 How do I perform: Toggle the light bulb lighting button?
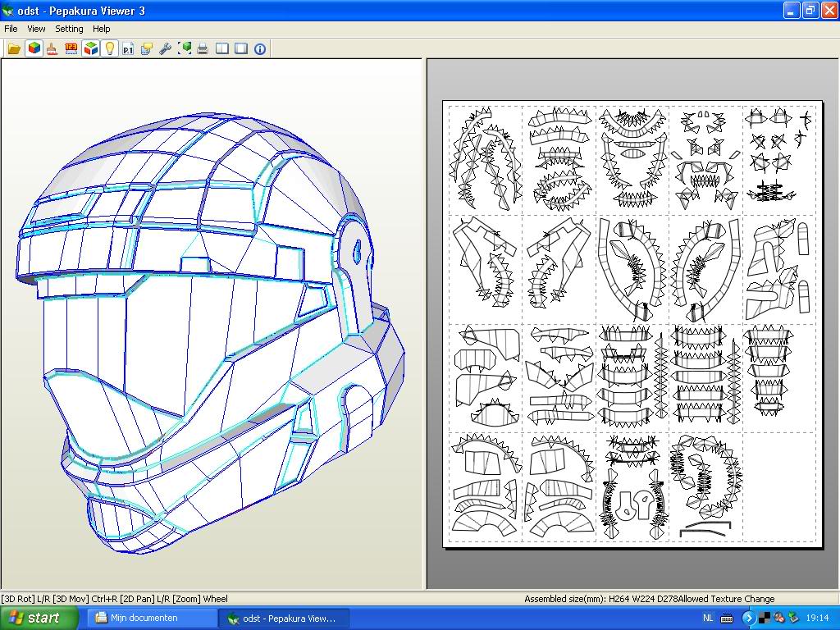tap(109, 49)
